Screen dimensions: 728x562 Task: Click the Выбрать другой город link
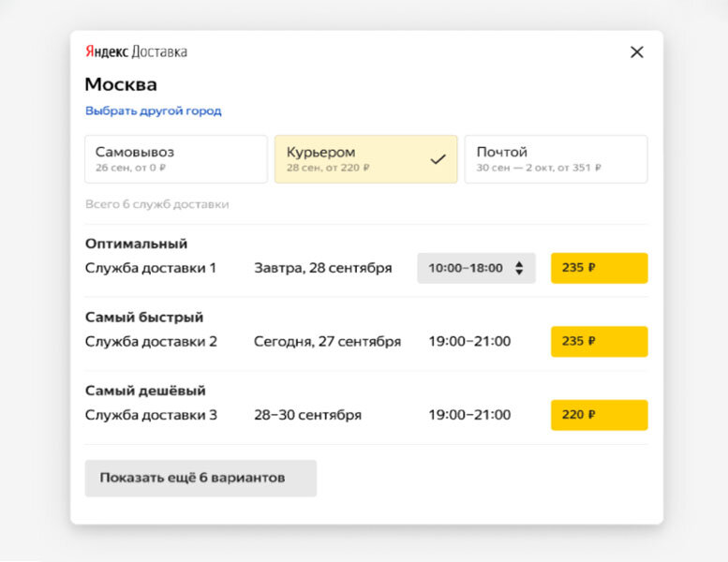154,111
